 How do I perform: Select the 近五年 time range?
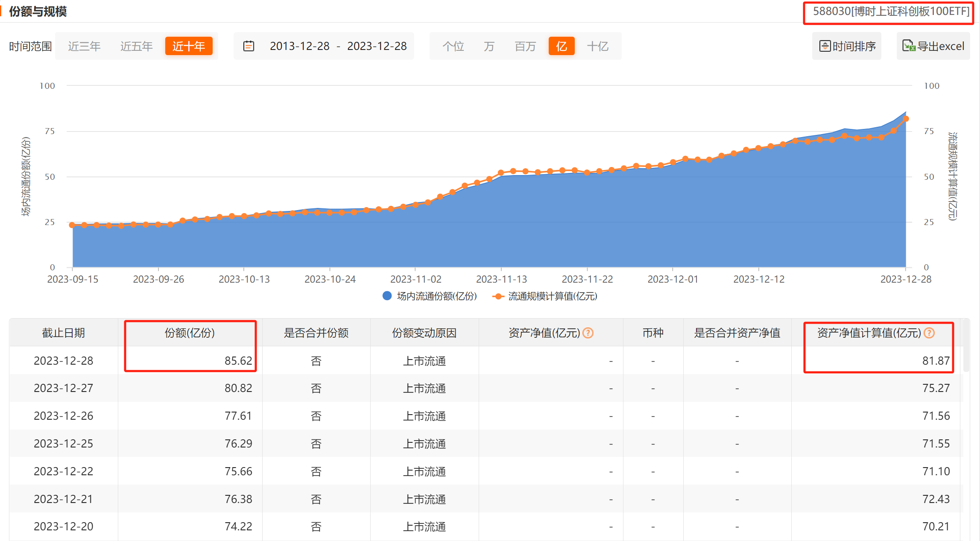[x=136, y=46]
